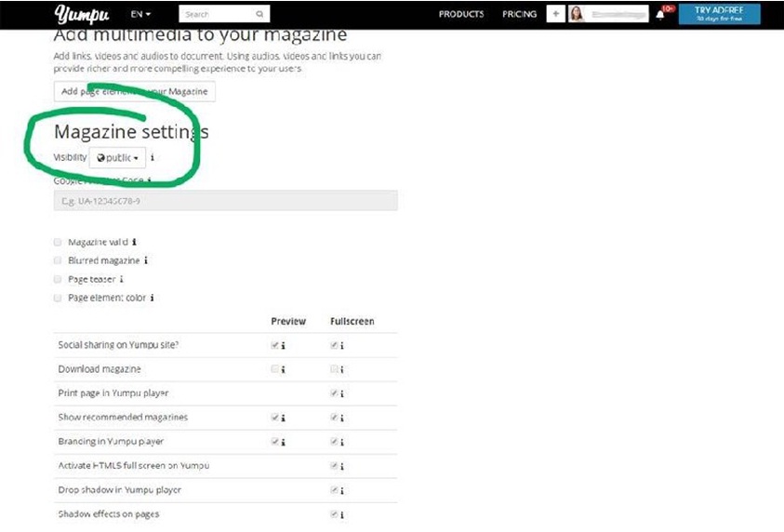The height and width of the screenshot is (532, 784).
Task: Toggle Shadow effects on pages checkbox
Action: (334, 514)
